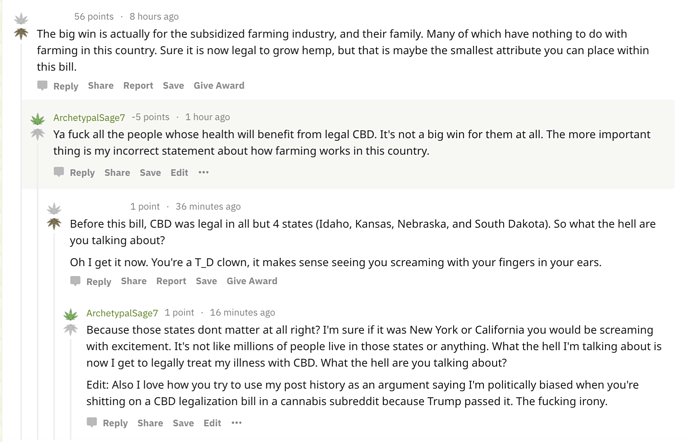Reply to the 16 minutes ago comment

[115, 423]
